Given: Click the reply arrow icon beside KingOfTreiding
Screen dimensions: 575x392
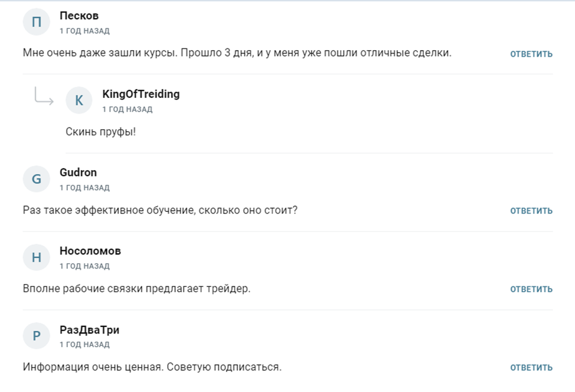Looking at the screenshot, I should pyautogui.click(x=44, y=96).
